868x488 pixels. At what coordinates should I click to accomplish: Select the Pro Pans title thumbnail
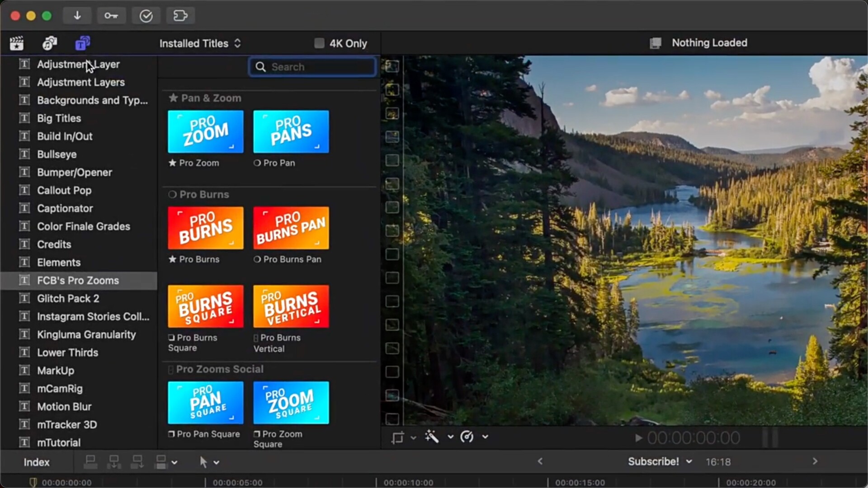291,131
